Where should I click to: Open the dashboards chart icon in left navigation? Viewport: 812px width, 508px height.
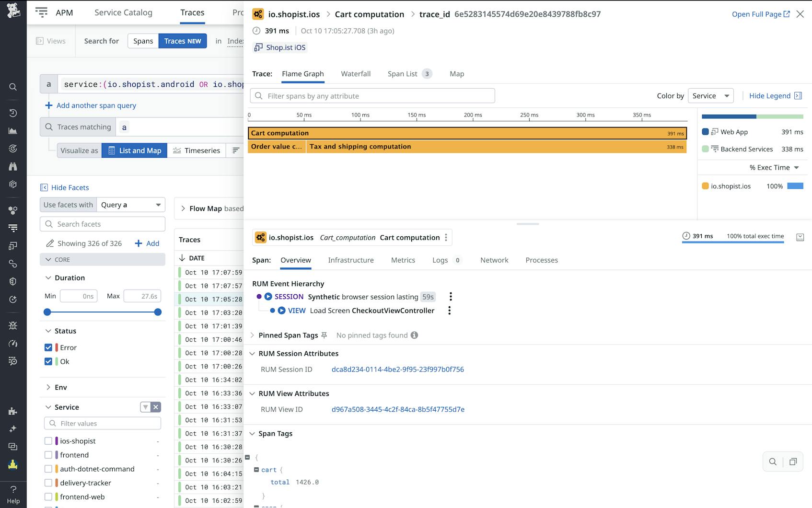[x=13, y=130]
